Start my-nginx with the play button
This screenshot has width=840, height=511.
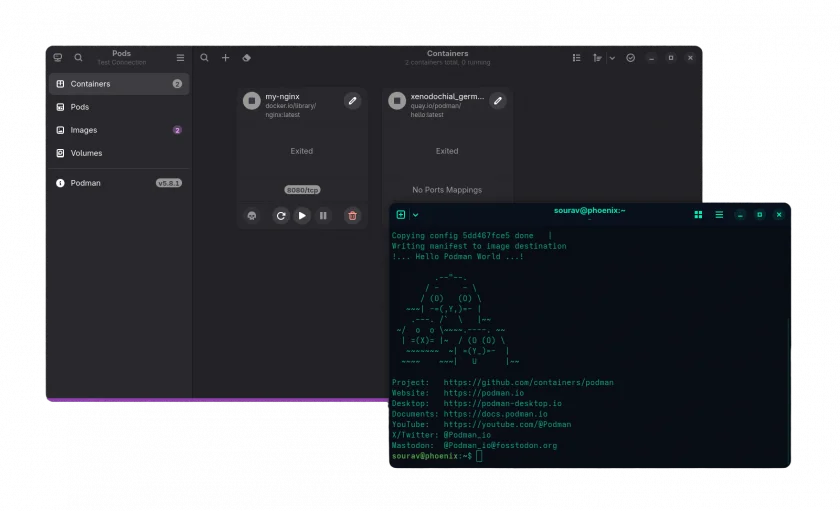(302, 216)
